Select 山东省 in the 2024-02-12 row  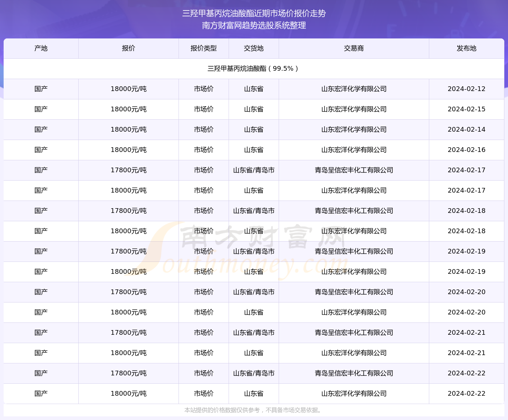tap(254, 89)
